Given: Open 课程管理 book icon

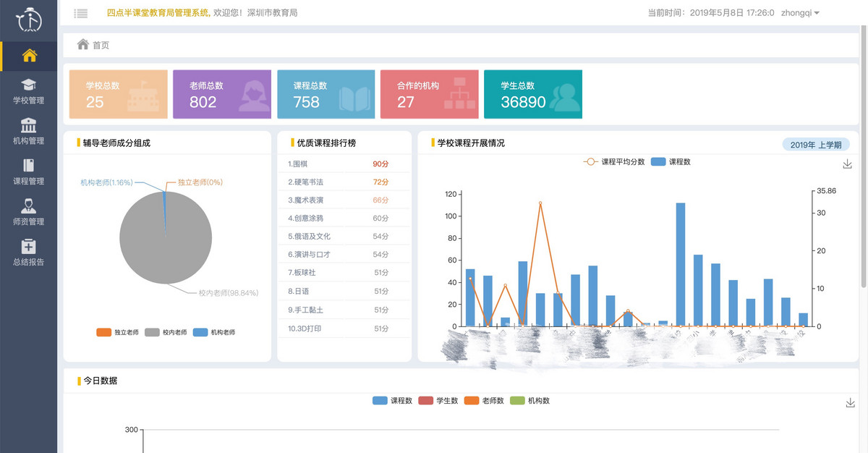Looking at the screenshot, I should 29,165.
